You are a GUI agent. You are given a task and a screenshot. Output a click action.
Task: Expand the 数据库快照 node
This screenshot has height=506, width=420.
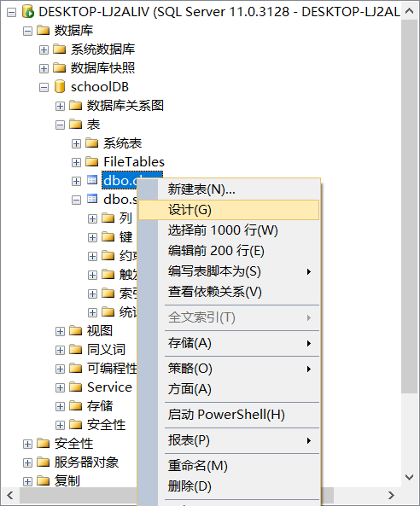(x=44, y=69)
